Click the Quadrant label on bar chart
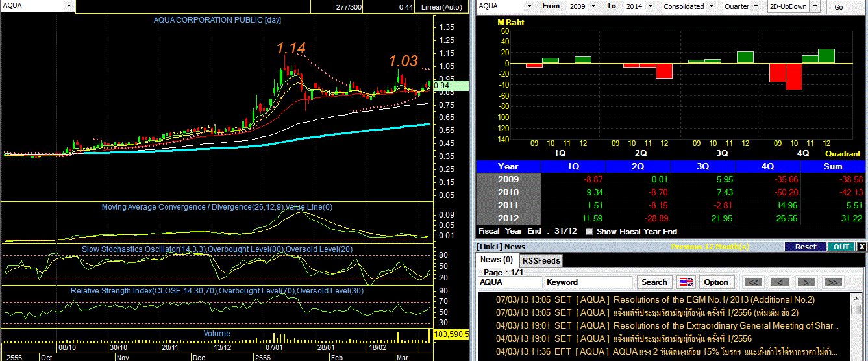 click(x=843, y=154)
